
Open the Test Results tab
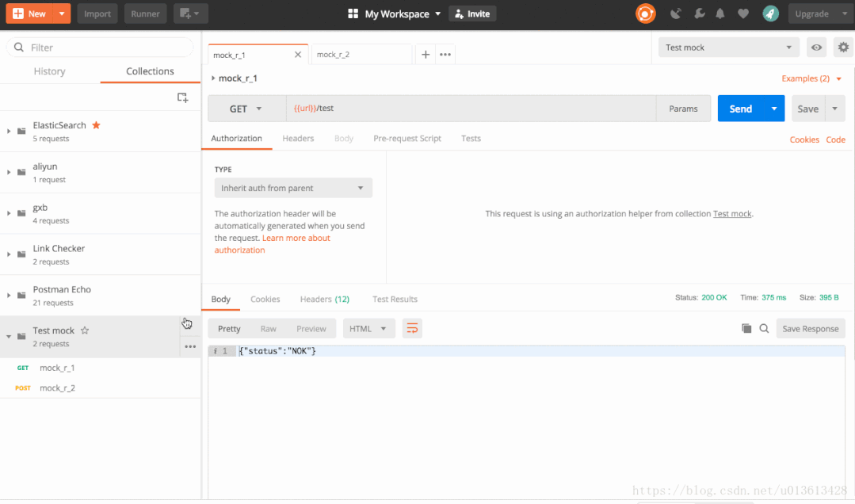(x=395, y=299)
